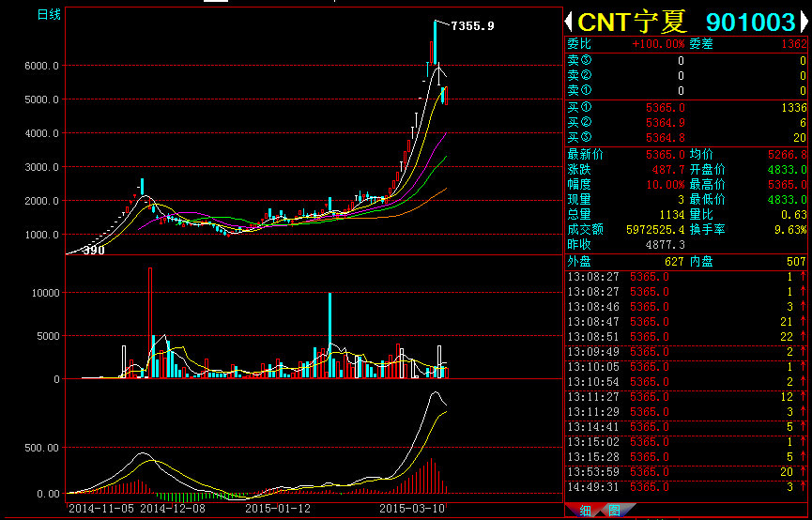Select the 13:15:28 trade tick row
The image size is (812, 520).
point(686,457)
